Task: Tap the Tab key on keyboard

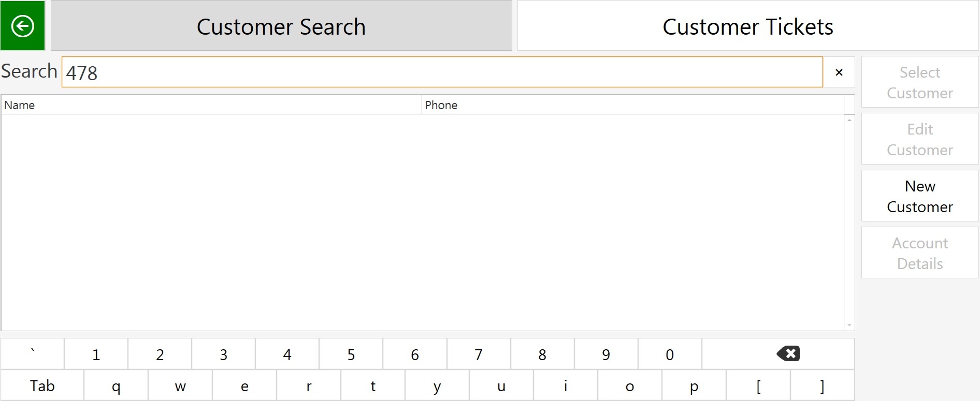Action: coord(42,385)
